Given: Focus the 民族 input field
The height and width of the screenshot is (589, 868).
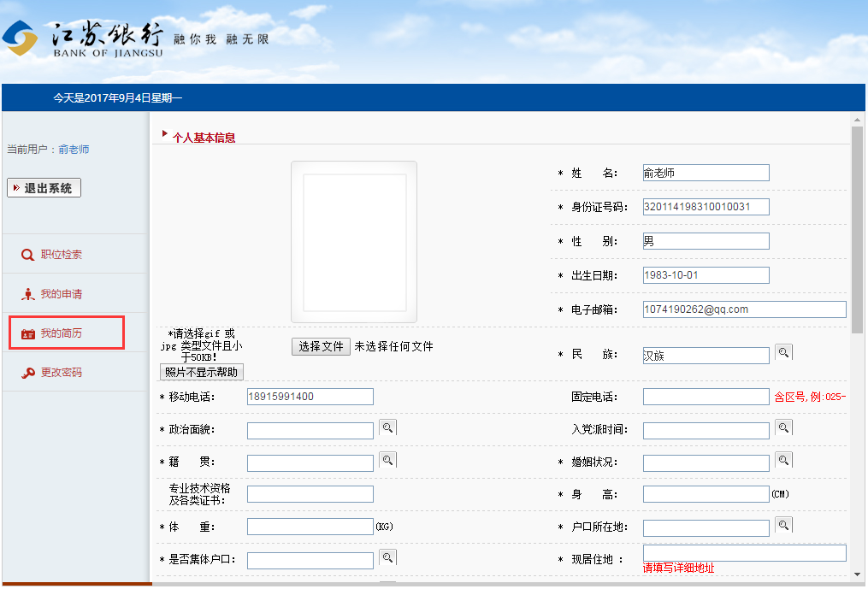Looking at the screenshot, I should [x=706, y=356].
